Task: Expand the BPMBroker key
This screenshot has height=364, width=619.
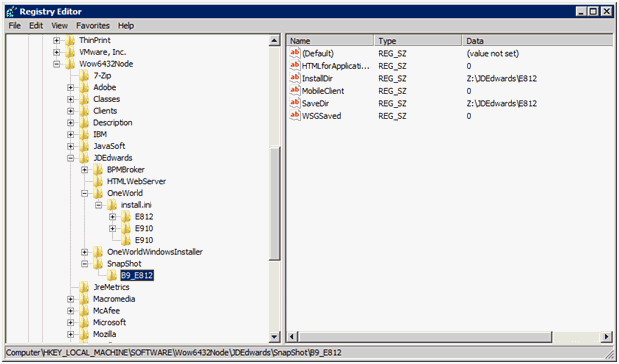Action: pos(84,170)
